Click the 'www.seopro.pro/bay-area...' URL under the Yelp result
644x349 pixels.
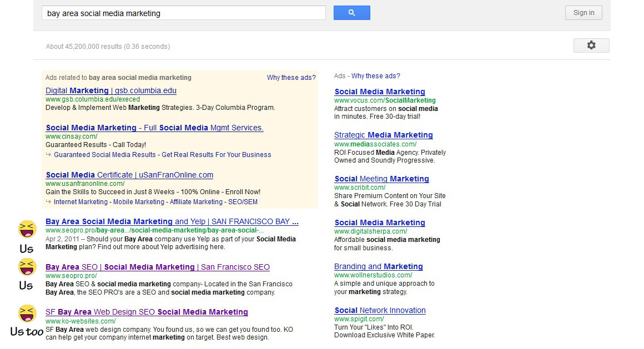pyautogui.click(x=154, y=230)
